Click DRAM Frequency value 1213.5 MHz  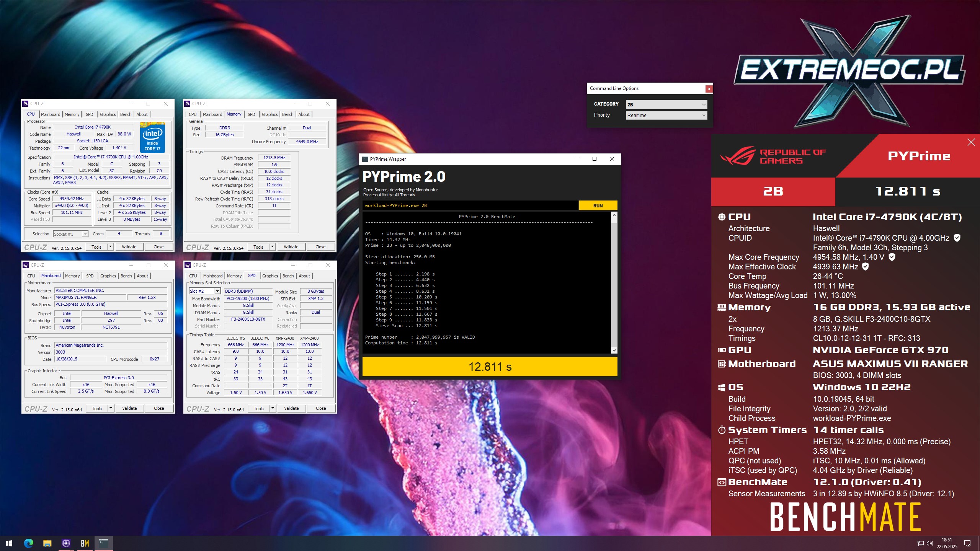[274, 158]
